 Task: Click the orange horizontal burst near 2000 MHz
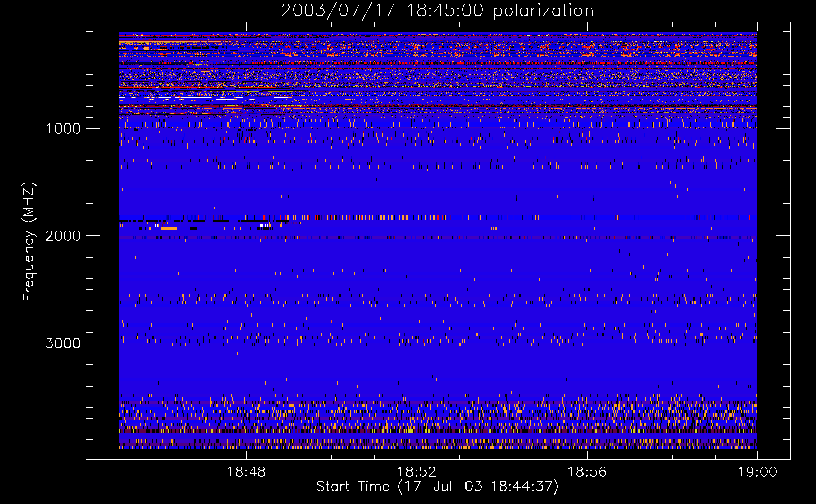pos(169,228)
